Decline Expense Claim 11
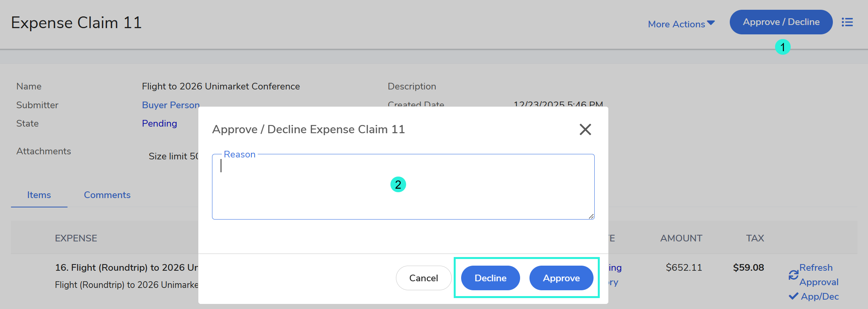 (490, 278)
